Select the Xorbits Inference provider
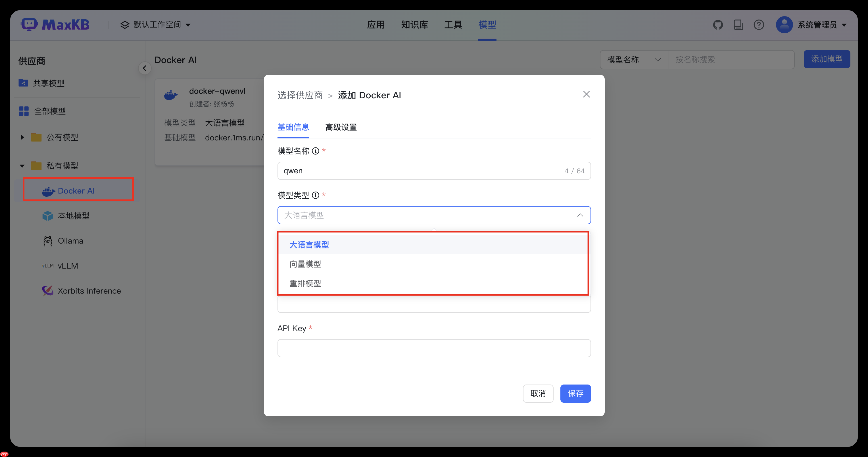This screenshot has height=457, width=868. pos(89,290)
